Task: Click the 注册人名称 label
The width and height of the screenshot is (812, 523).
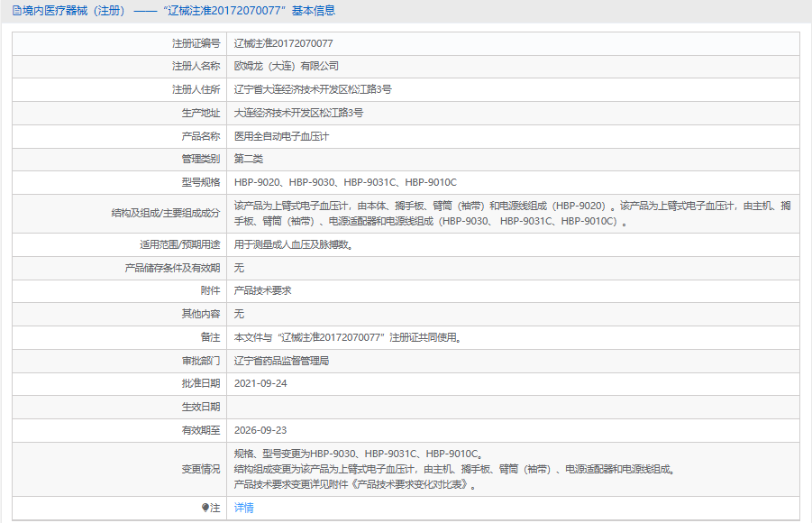Action: click(x=196, y=67)
